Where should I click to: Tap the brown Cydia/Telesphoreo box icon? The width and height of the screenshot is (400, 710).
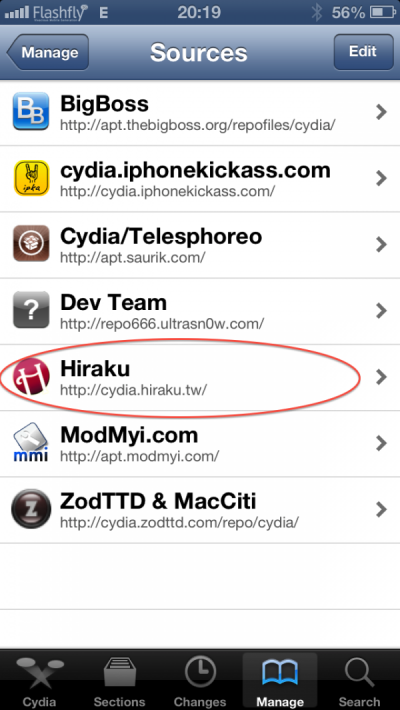[31, 244]
